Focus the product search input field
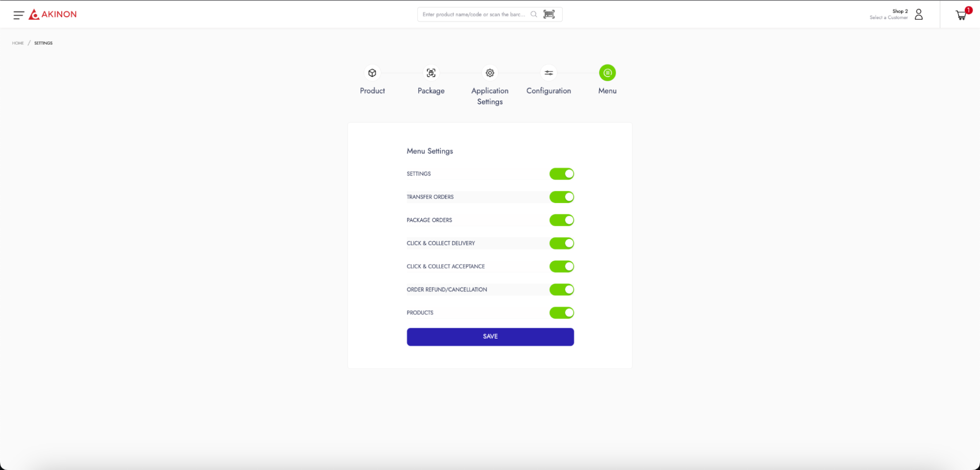 click(x=473, y=14)
